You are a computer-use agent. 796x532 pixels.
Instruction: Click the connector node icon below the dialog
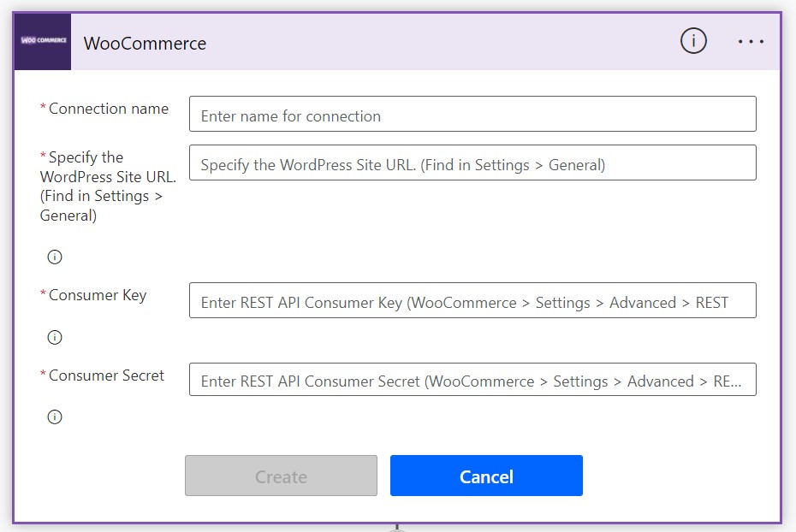[395, 527]
